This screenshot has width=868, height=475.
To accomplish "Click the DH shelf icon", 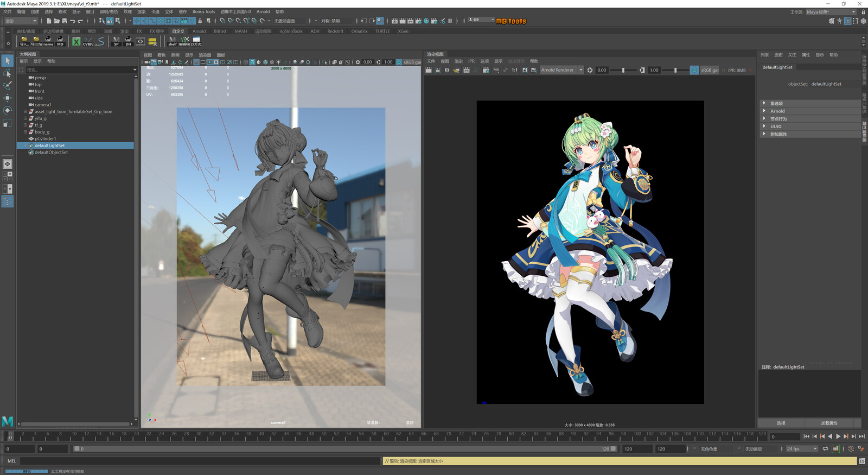I will point(128,41).
